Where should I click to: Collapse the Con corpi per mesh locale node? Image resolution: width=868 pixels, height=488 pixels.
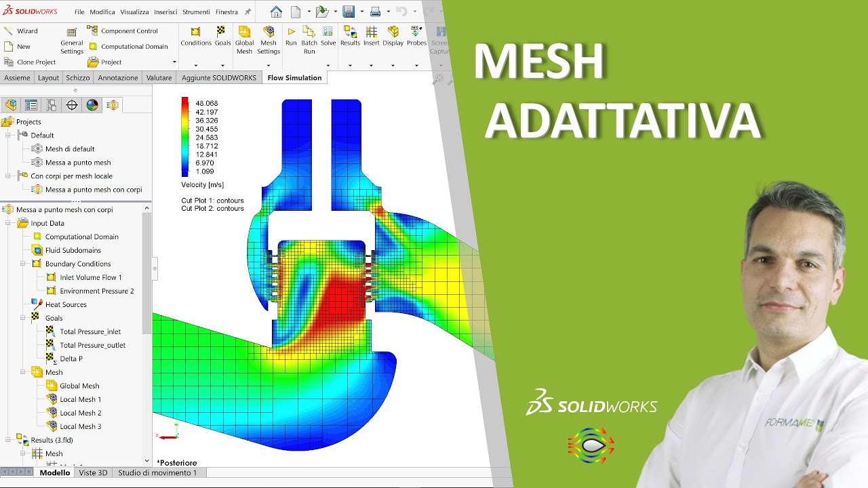point(9,176)
